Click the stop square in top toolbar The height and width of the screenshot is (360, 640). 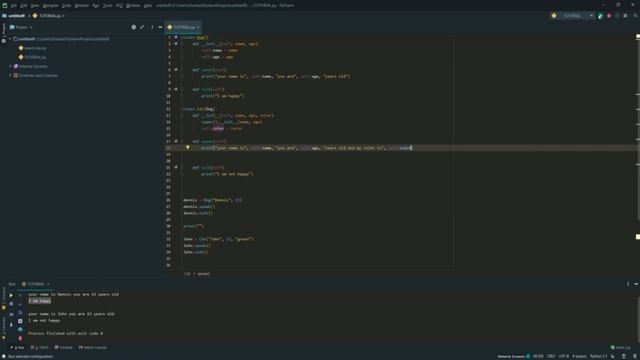(625, 16)
